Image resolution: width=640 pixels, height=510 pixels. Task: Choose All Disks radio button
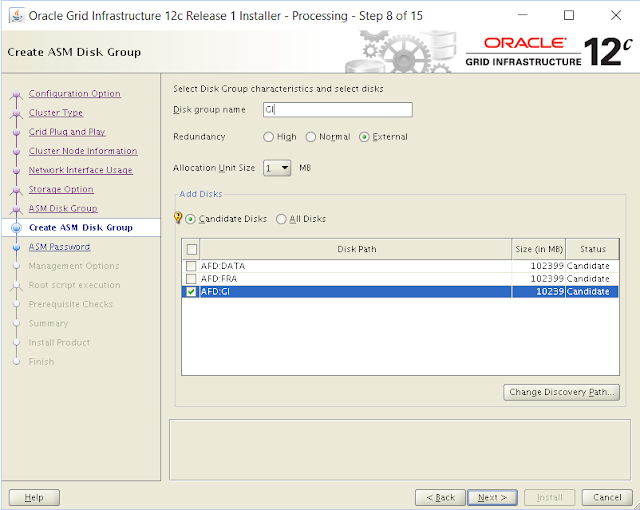pyautogui.click(x=281, y=219)
